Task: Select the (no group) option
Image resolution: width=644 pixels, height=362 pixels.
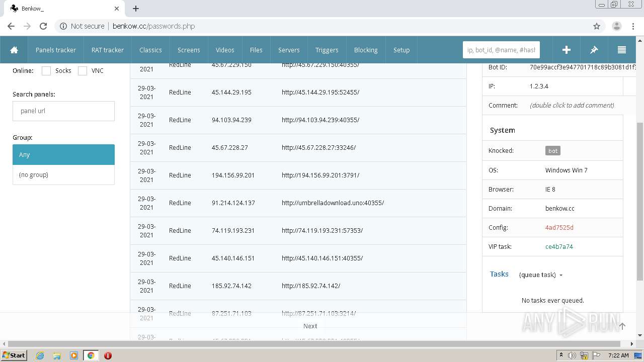Action: (63, 175)
